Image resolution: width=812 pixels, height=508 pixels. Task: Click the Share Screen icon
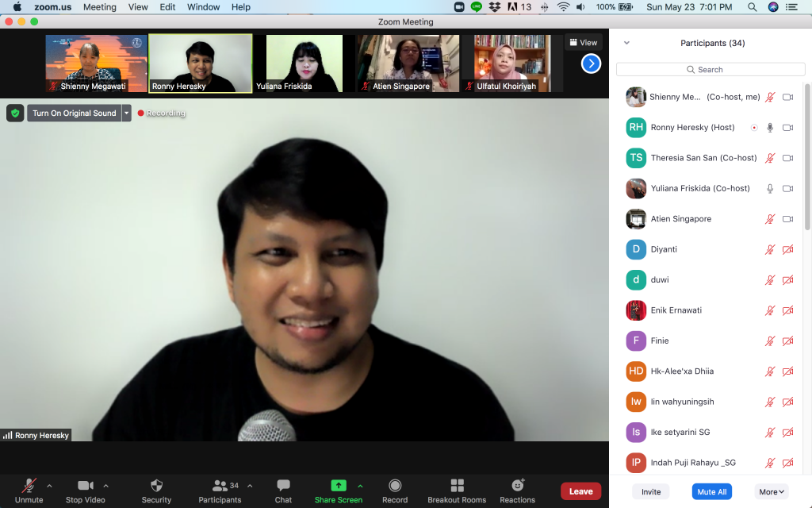(x=339, y=486)
